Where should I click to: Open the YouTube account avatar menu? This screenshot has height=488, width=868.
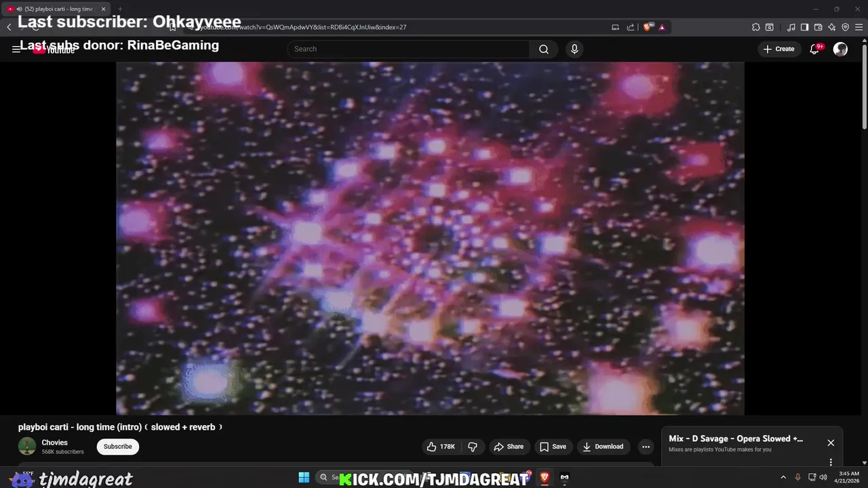(x=840, y=49)
